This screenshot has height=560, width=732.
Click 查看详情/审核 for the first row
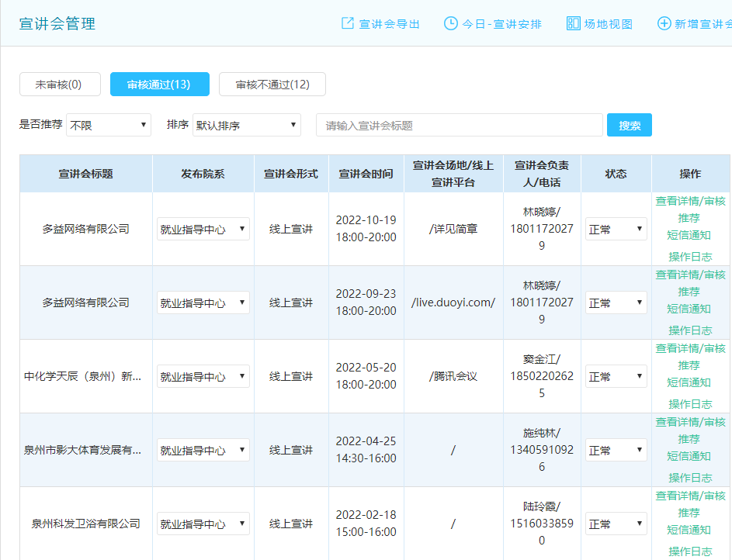click(x=690, y=201)
